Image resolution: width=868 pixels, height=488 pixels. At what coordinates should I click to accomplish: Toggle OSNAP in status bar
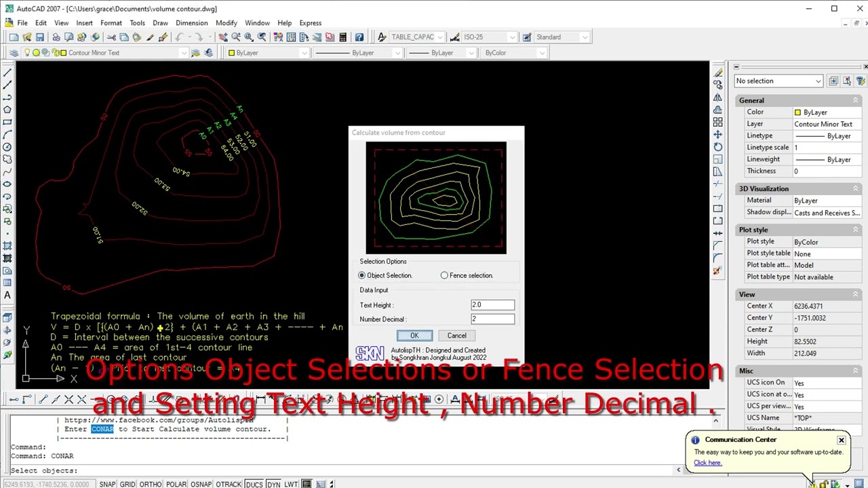coord(201,484)
